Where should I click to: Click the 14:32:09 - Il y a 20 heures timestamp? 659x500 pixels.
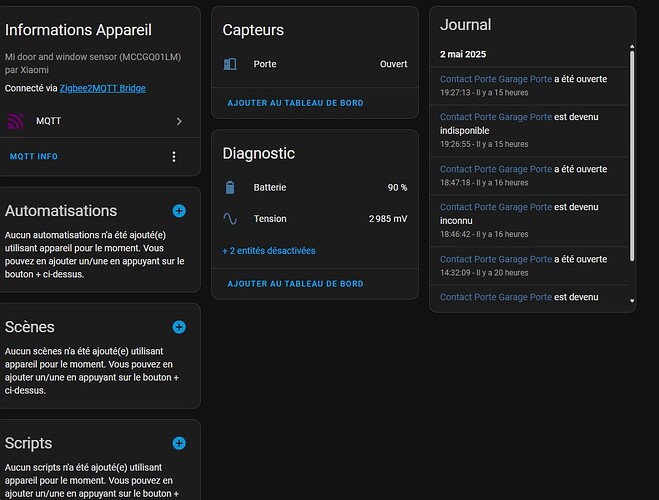484,273
